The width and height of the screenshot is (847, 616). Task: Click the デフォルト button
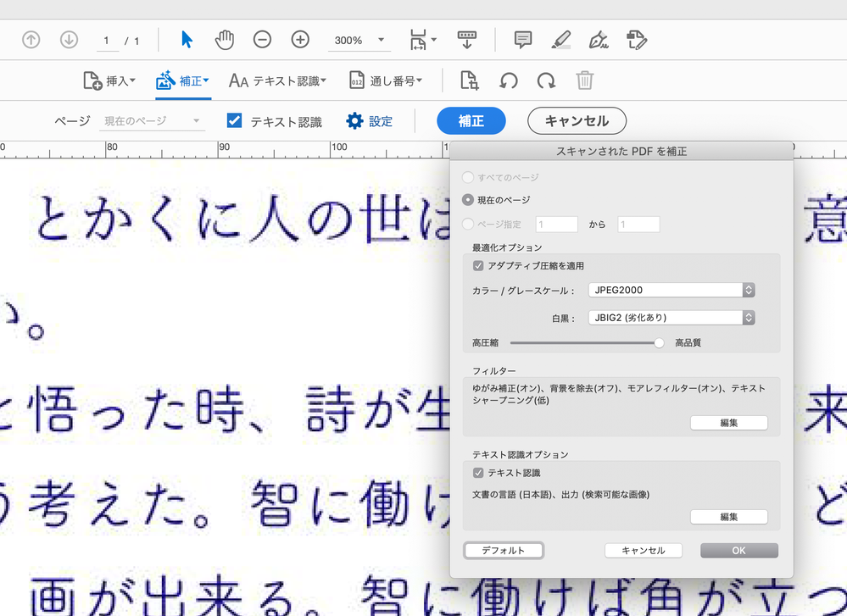tap(504, 550)
